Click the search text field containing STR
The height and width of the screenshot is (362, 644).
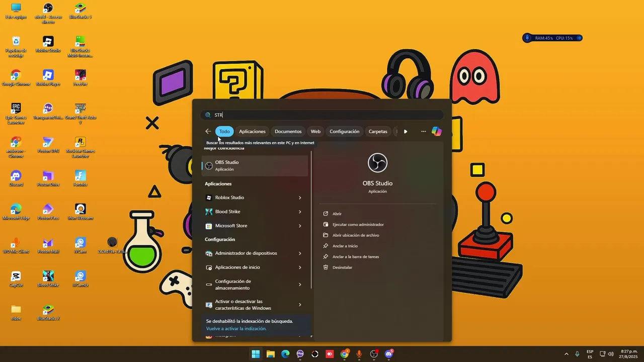point(322,115)
